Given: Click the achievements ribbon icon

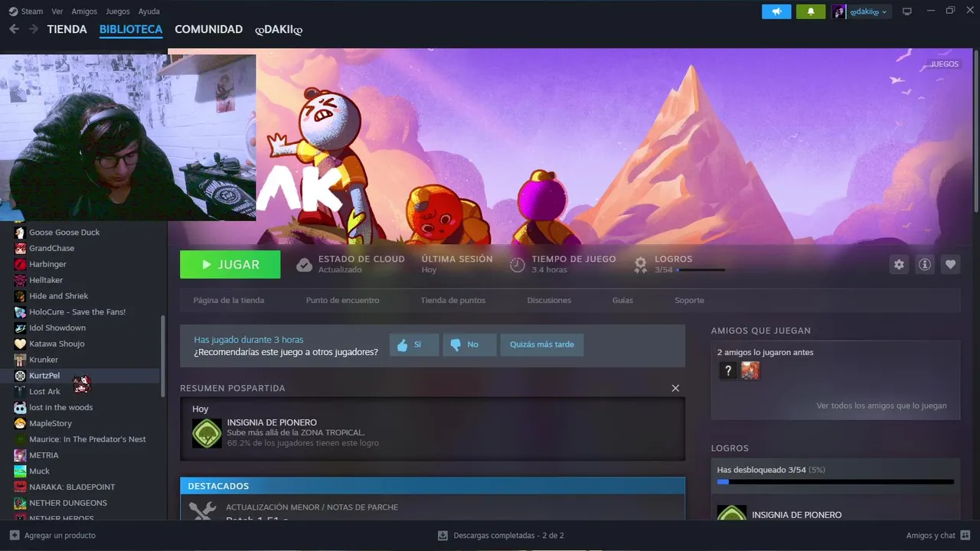Looking at the screenshot, I should point(641,265).
